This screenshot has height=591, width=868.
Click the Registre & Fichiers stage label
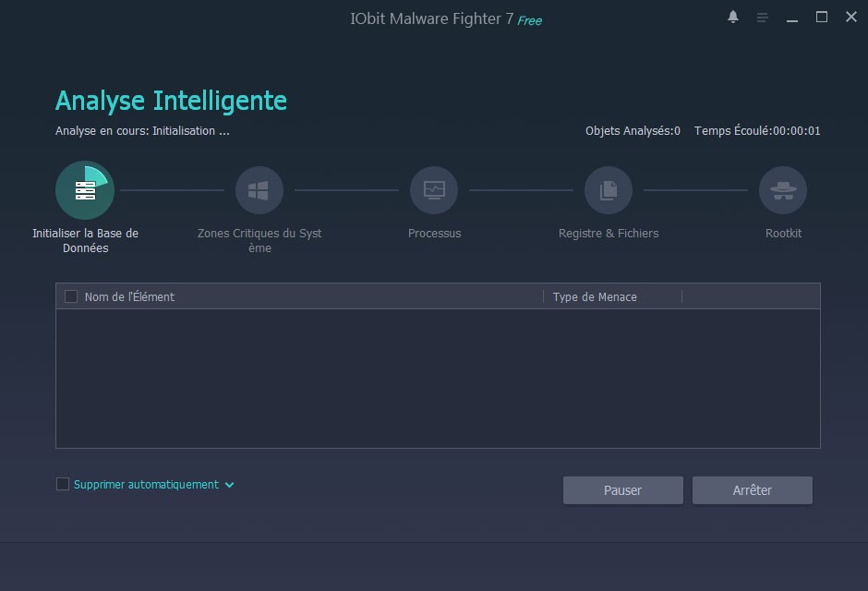pyautogui.click(x=609, y=234)
